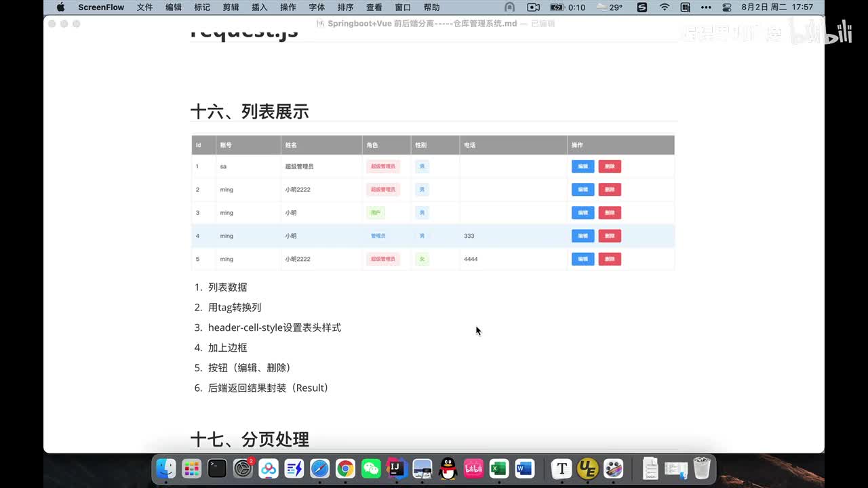Open Launchpad in the dock

[192, 468]
